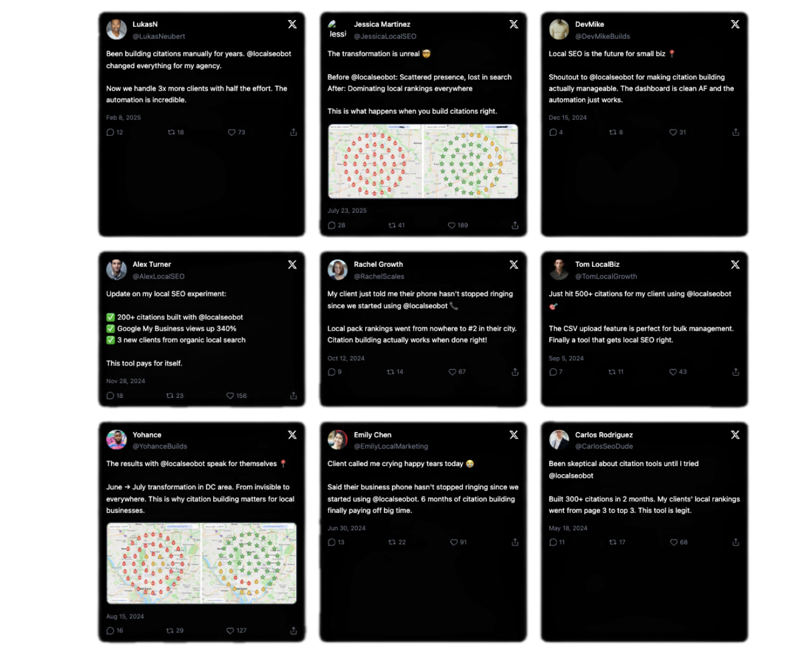
Task: Click LukasN's profile avatar
Action: (x=116, y=29)
